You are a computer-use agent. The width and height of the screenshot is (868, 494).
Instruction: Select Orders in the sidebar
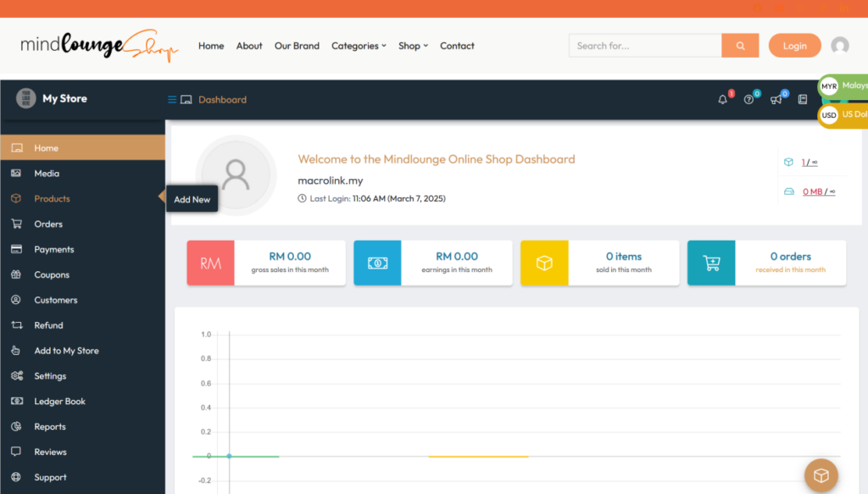coord(48,224)
